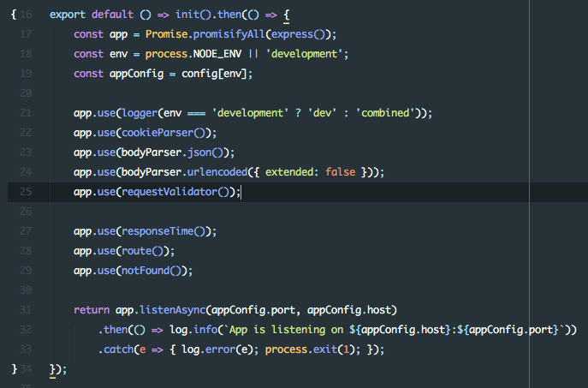Click line number 17 in the gutter
The image size is (588, 388).
[x=24, y=33]
